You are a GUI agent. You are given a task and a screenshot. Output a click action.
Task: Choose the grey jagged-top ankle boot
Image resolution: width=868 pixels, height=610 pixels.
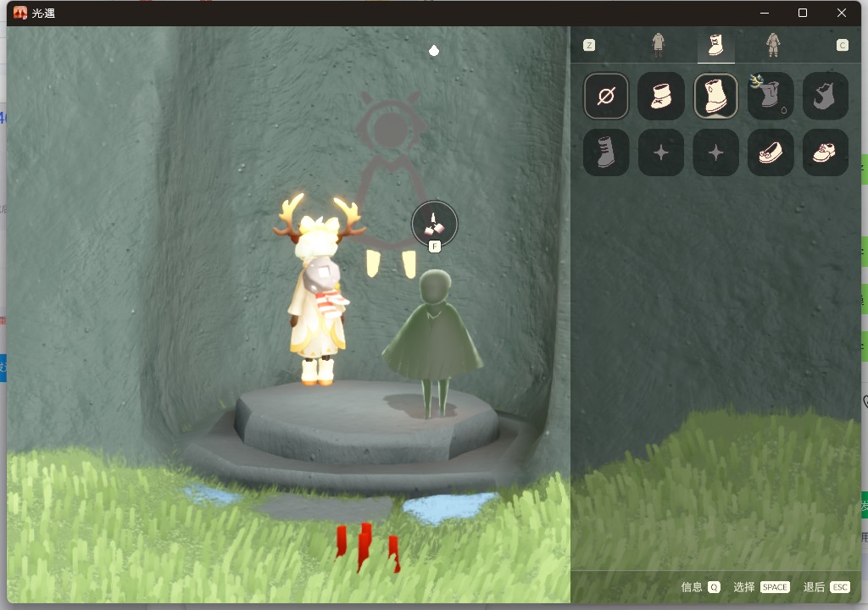click(x=826, y=97)
